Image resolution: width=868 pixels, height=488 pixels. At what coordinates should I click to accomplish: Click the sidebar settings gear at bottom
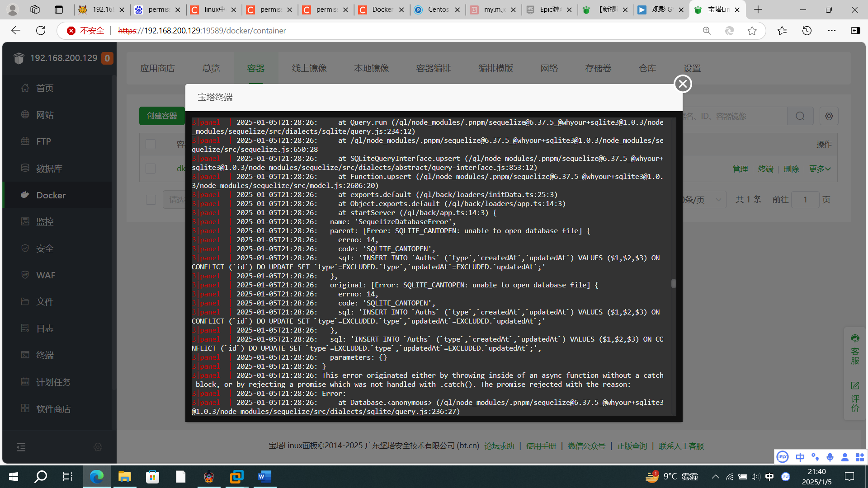(98, 447)
